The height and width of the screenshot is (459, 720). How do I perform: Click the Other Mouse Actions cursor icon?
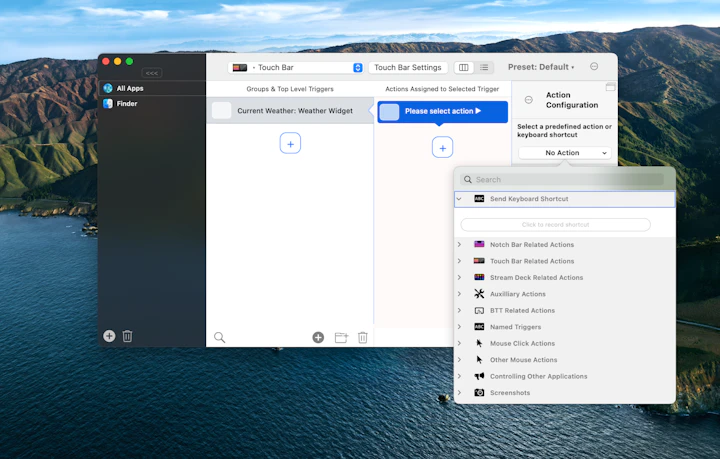(479, 360)
